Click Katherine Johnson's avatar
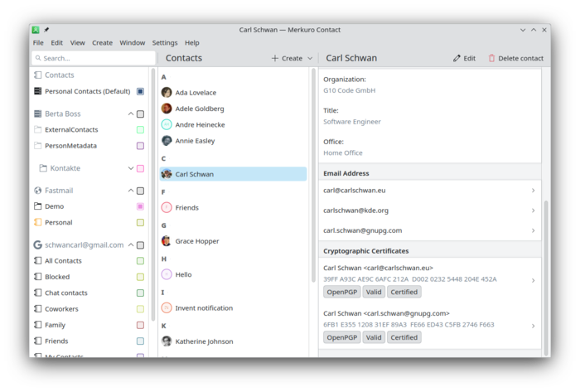580x392 pixels. [167, 341]
